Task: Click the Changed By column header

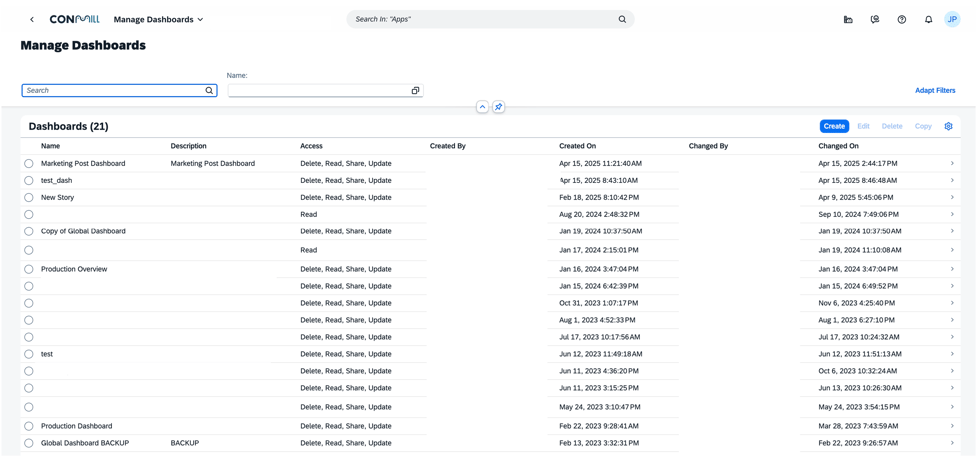Action: tap(709, 146)
